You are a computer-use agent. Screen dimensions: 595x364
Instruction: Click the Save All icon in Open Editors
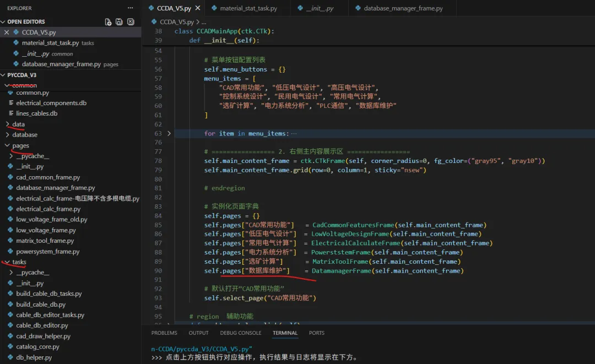tap(119, 22)
